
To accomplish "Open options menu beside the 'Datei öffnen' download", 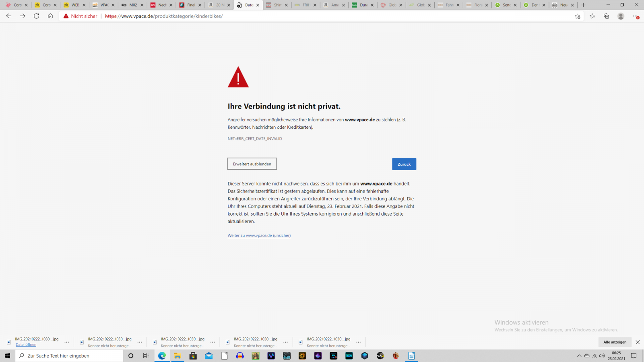I will click(67, 342).
